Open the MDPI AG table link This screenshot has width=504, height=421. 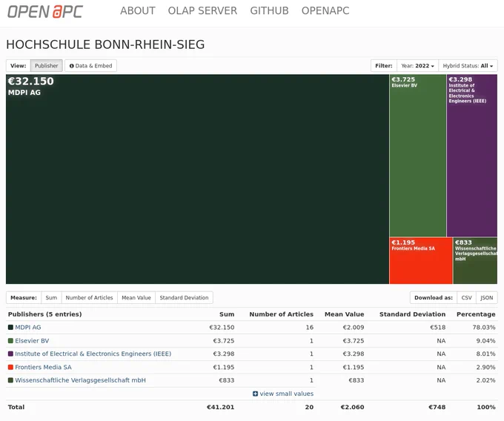tap(28, 327)
